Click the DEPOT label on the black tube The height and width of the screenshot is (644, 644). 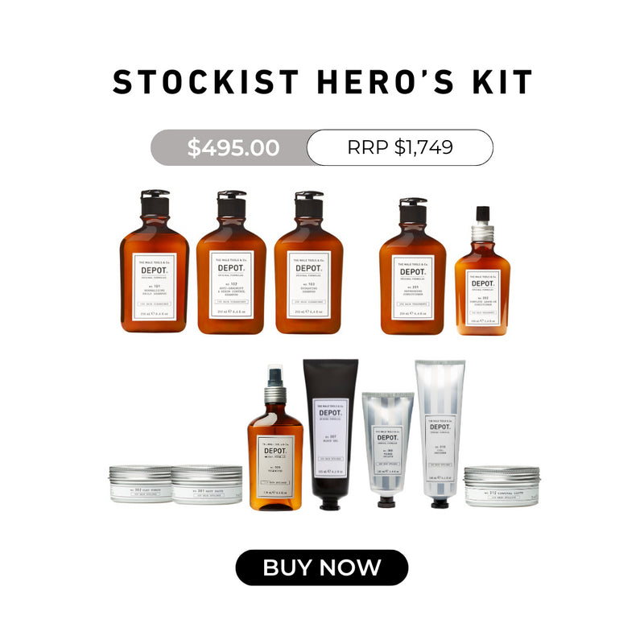[330, 436]
